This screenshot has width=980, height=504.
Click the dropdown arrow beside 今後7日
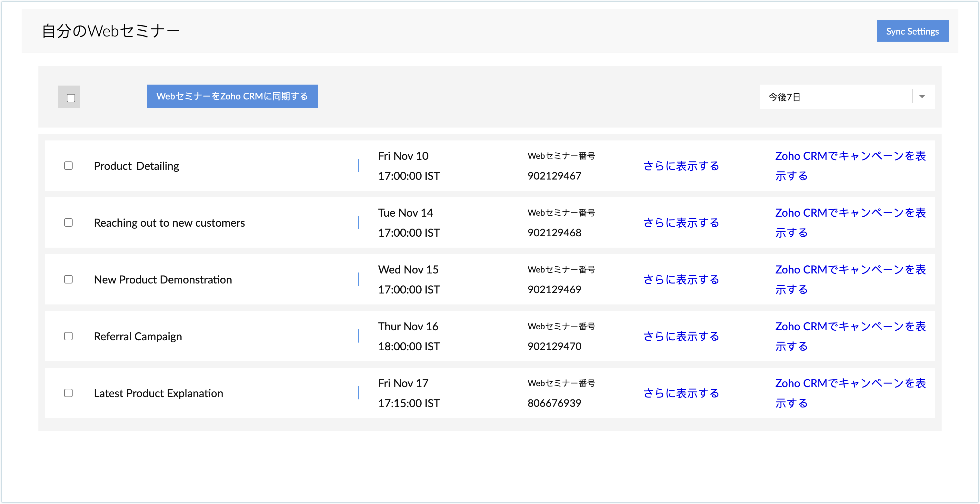pos(922,97)
